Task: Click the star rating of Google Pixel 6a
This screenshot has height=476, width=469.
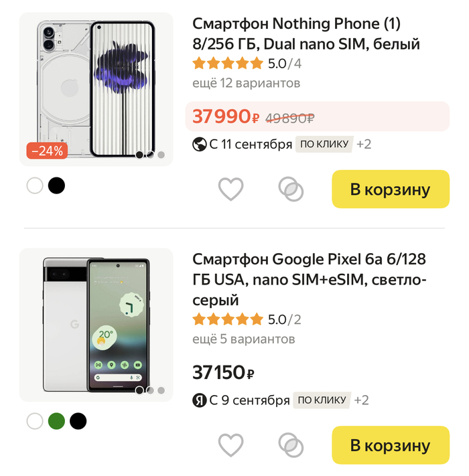Action: coord(228,320)
